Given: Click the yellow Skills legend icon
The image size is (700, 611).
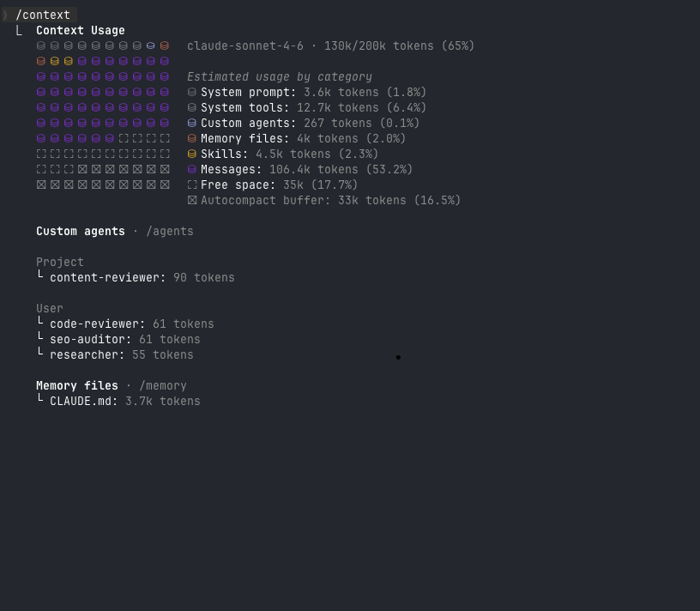Looking at the screenshot, I should [192, 154].
